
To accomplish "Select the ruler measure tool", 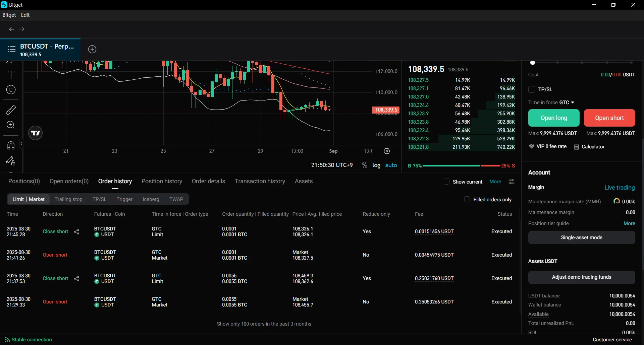I will pos(11,110).
